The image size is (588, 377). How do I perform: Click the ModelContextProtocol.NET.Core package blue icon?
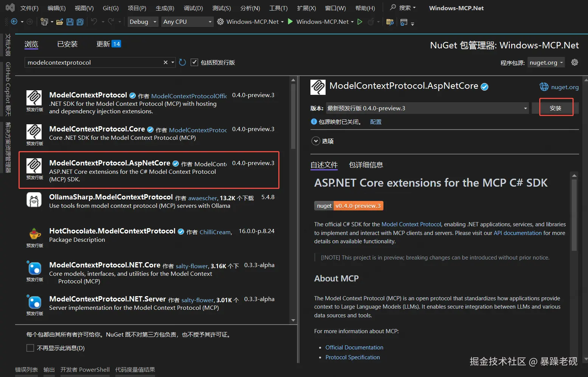coord(34,268)
